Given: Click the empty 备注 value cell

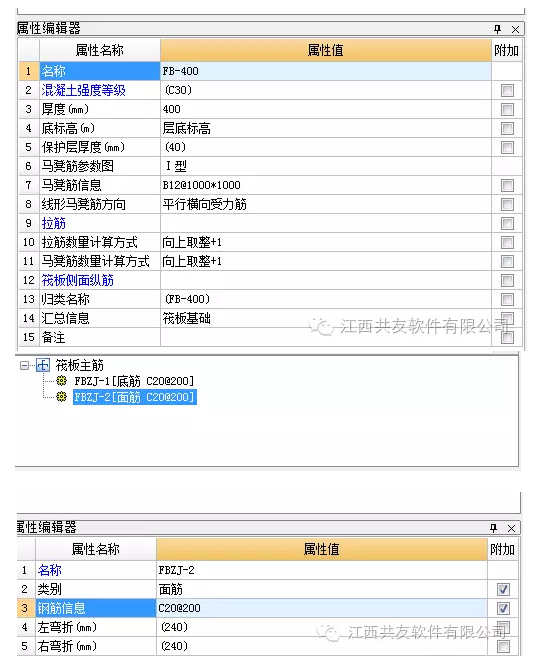Looking at the screenshot, I should pyautogui.click(x=325, y=337).
